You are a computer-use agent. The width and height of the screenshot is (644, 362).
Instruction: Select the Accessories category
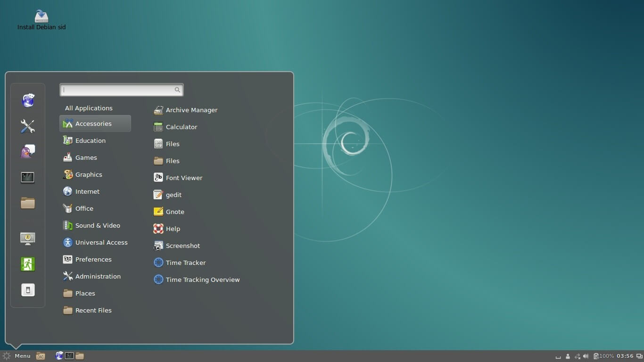point(93,123)
